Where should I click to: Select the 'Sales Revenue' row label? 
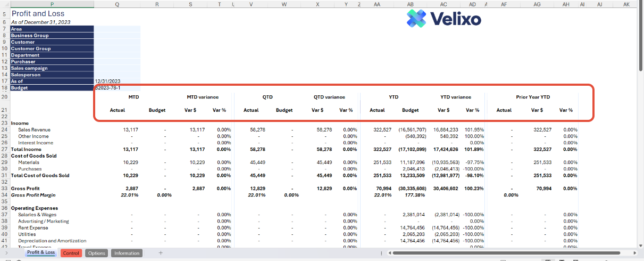click(34, 129)
